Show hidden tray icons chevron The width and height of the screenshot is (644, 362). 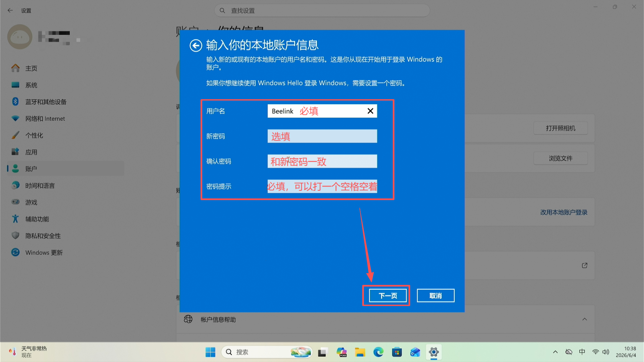555,352
